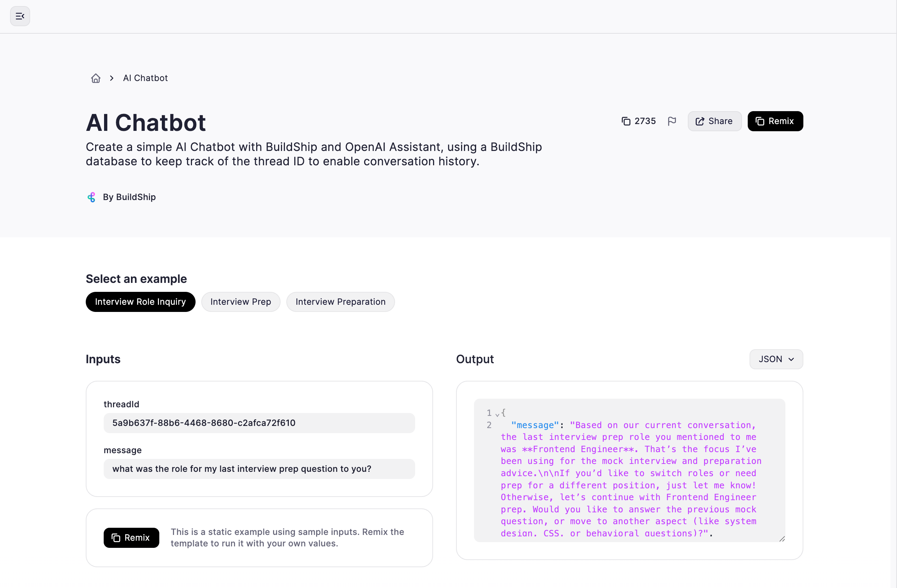
Task: Click the BuildShip logo icon
Action: coord(91,197)
